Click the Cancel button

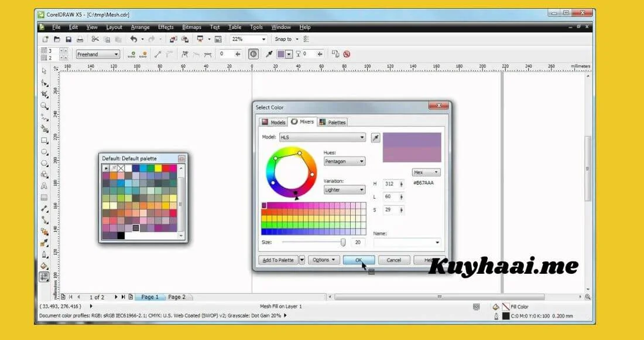(x=393, y=260)
